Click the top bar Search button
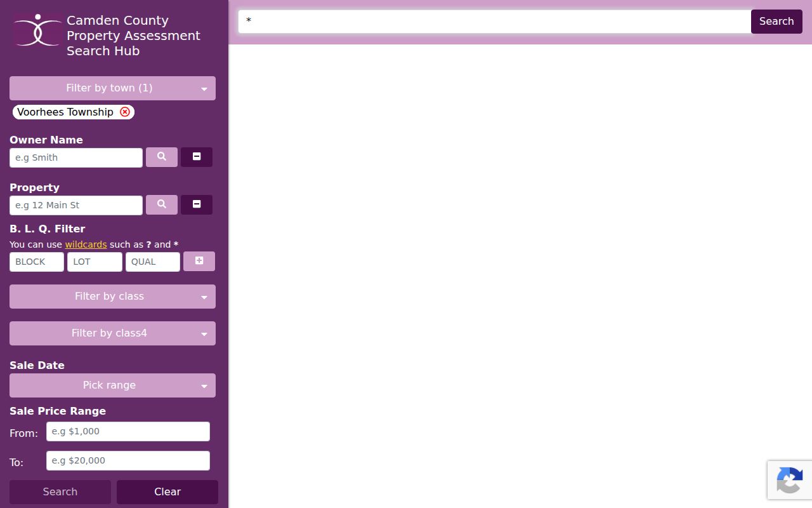 click(776, 22)
